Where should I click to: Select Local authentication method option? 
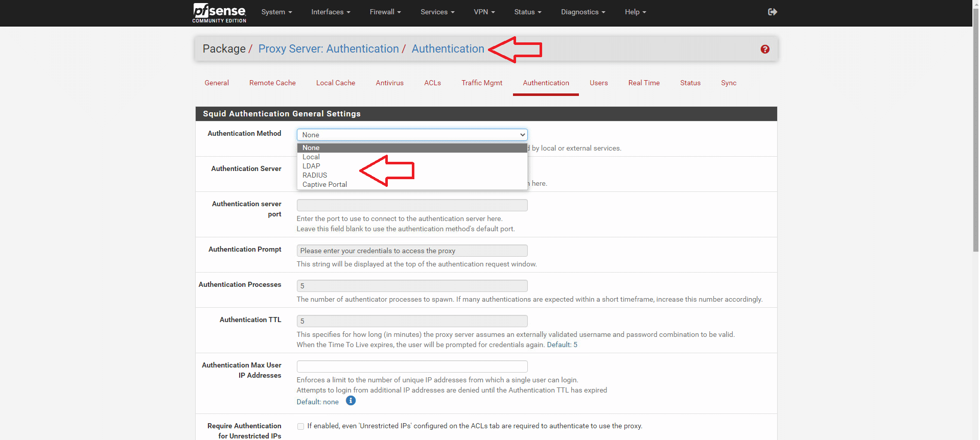[412, 157]
